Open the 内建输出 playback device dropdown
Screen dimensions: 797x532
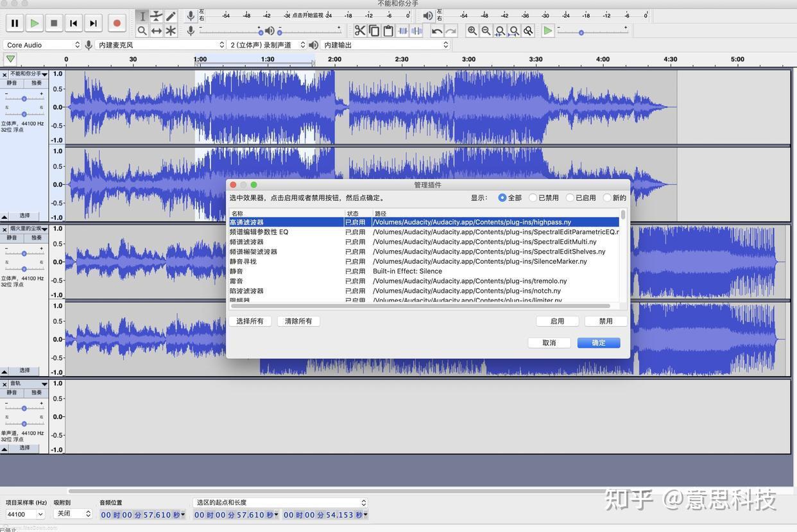(385, 45)
